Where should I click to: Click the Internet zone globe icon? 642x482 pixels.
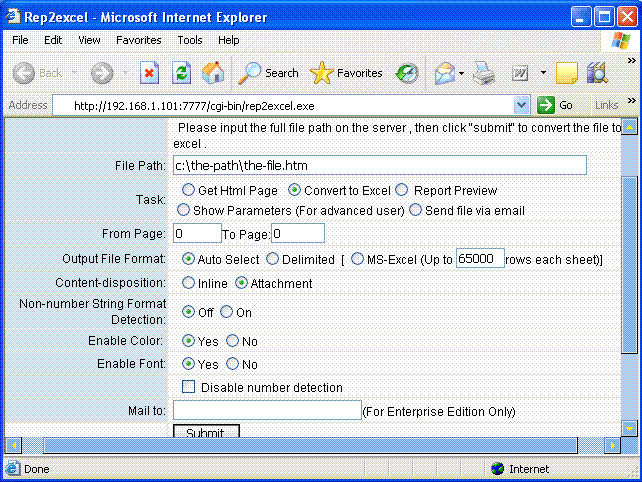[497, 468]
